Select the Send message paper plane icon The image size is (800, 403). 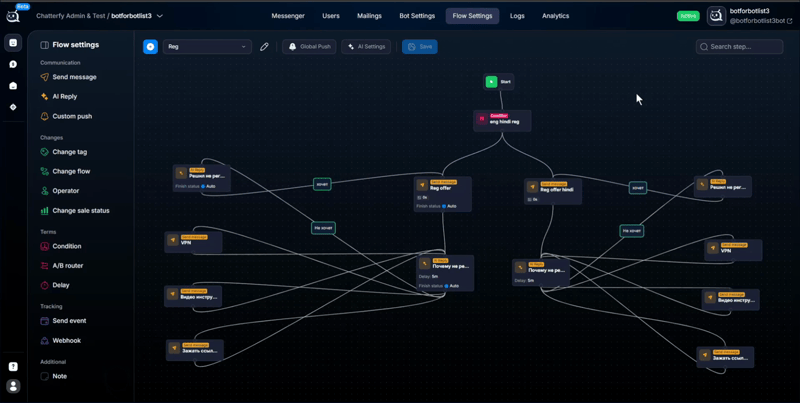[x=44, y=77]
